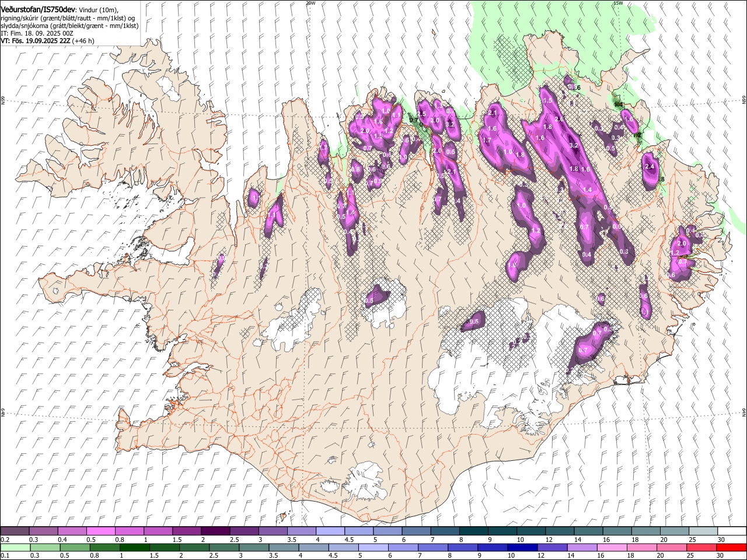Select the white top-row swatch labeled 30
747x560 pixels.
click(x=731, y=531)
